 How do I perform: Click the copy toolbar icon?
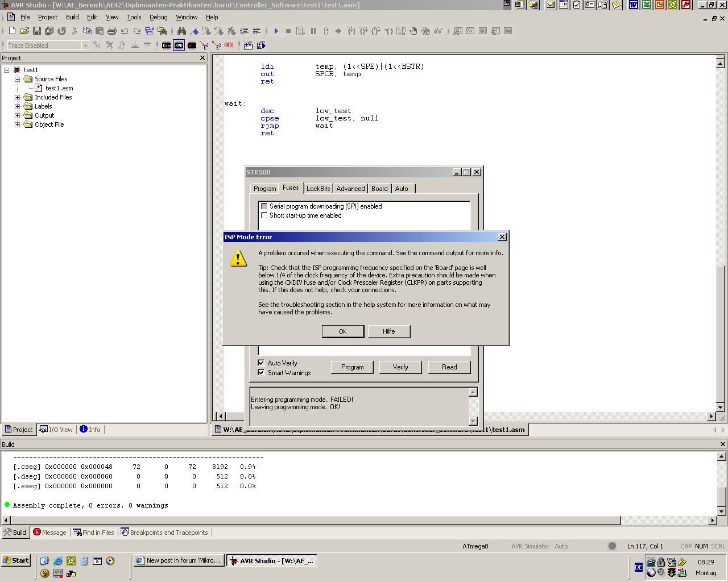point(87,31)
